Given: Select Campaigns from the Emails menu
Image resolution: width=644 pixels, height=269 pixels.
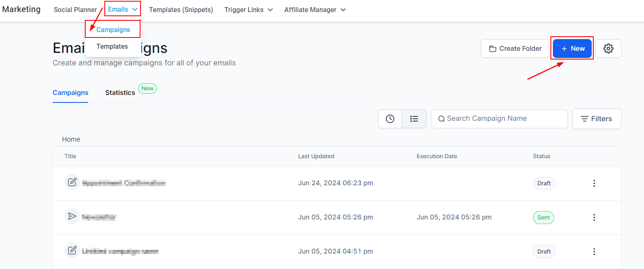Looking at the screenshot, I should pos(113,30).
